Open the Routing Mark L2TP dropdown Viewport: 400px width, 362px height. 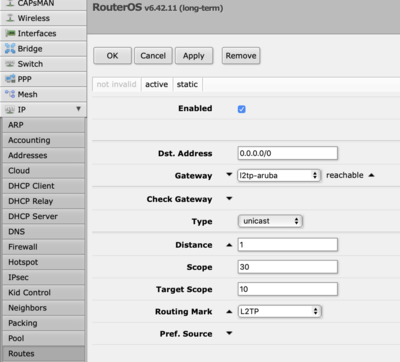pos(279,311)
